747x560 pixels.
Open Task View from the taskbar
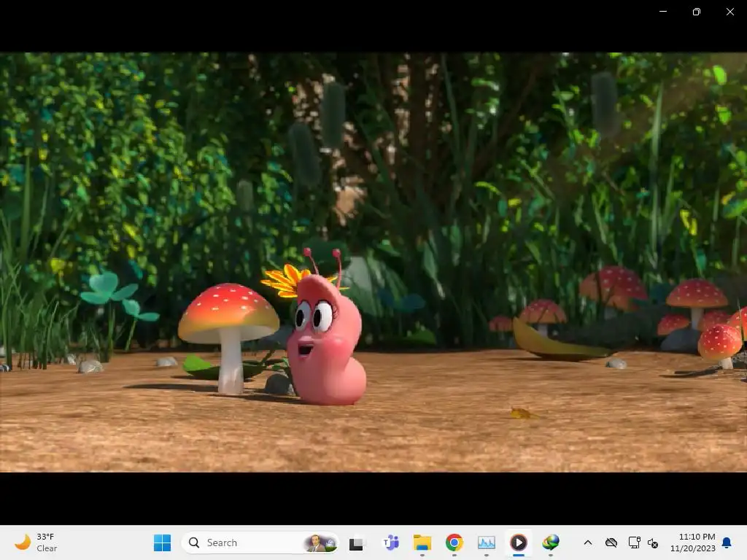356,542
